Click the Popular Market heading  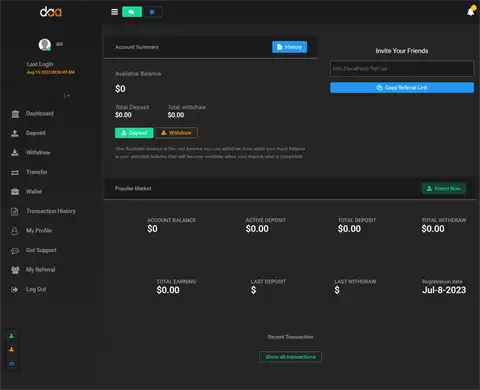(133, 188)
